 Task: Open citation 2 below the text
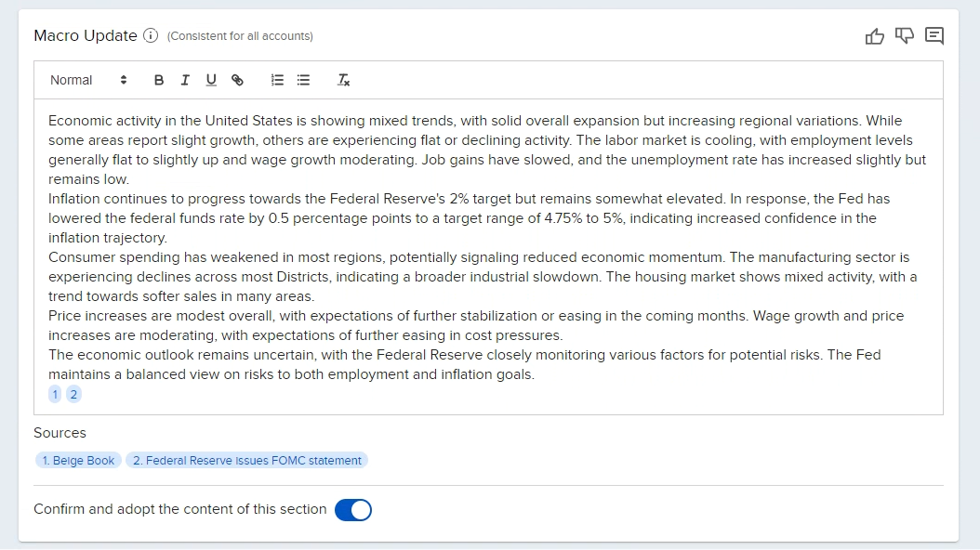click(x=73, y=394)
